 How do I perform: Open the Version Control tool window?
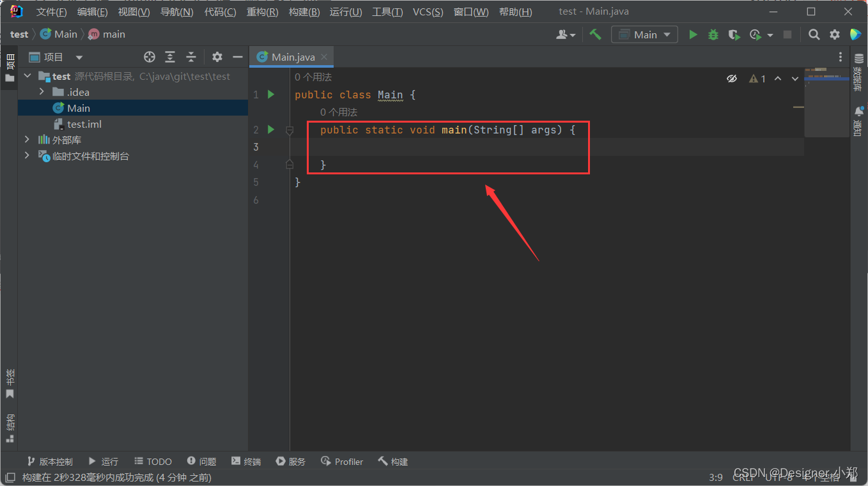coord(50,461)
